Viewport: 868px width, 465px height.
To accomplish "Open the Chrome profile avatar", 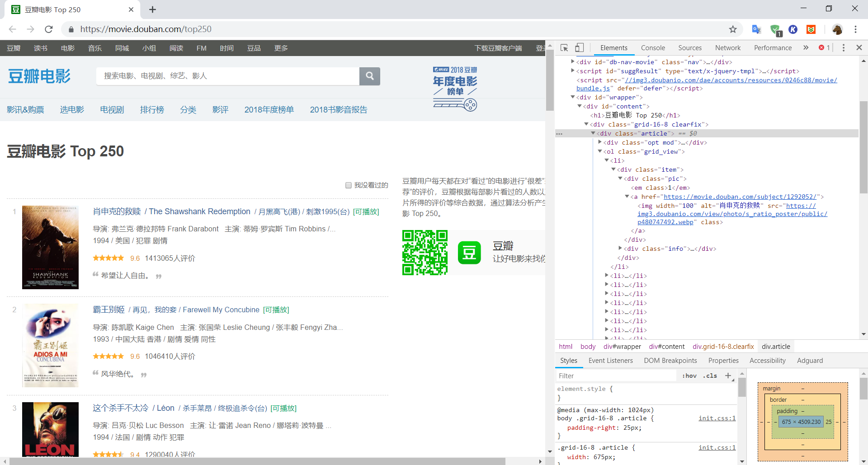I will click(837, 29).
